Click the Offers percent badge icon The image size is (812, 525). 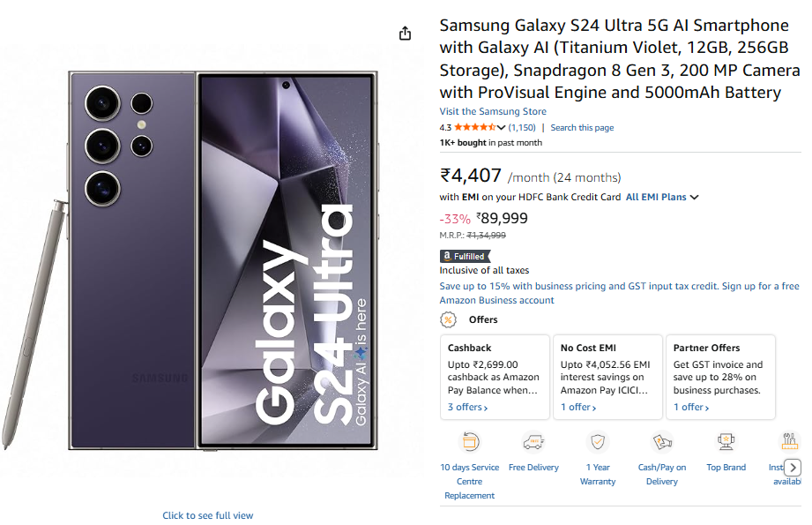pos(449,319)
